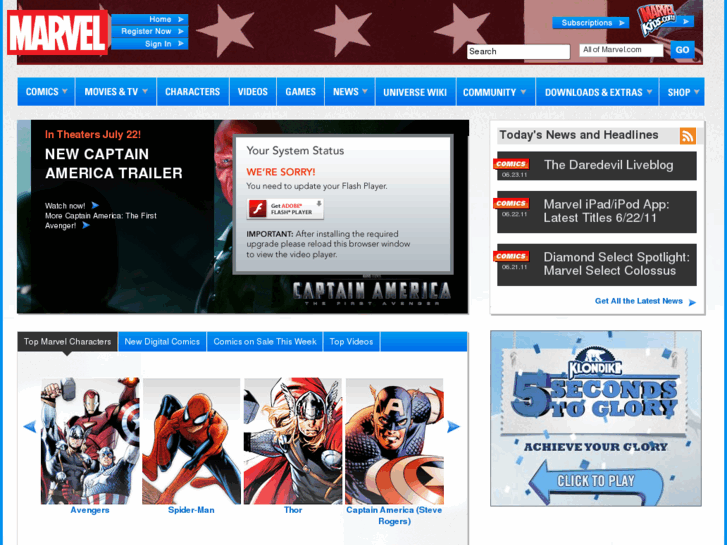Open the Thor character thumbnail
This screenshot has height=545, width=727.
tap(293, 441)
